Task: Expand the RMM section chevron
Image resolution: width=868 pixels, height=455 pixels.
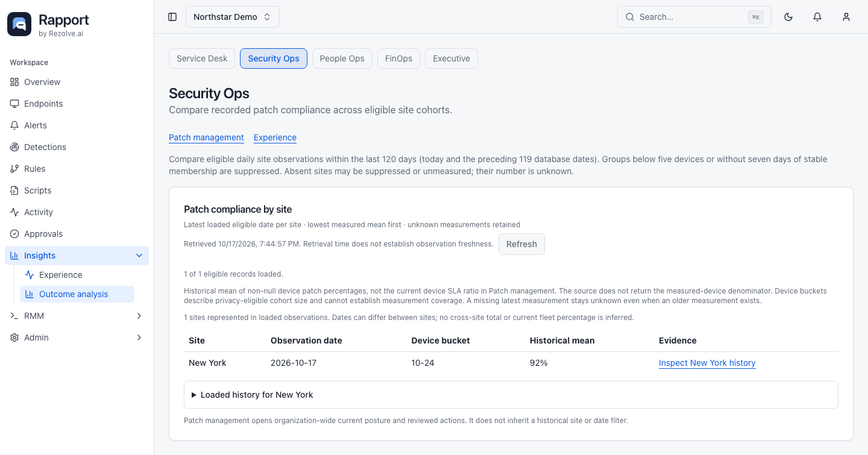Action: click(x=139, y=316)
